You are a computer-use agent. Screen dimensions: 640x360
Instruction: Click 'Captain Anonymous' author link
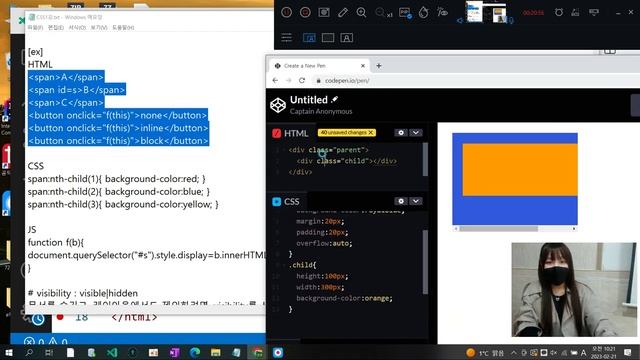(321, 111)
